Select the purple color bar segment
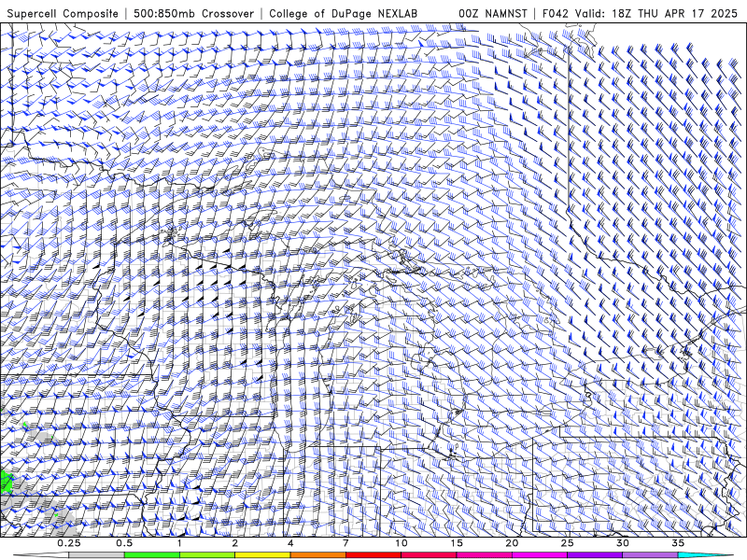Screen dimensions: 747x560 (x=595, y=555)
